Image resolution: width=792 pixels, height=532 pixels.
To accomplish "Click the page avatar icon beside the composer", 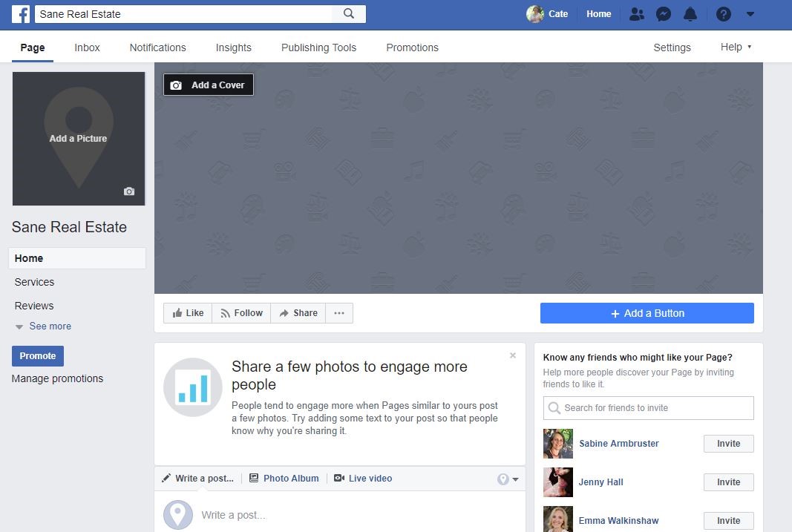I will point(178,515).
